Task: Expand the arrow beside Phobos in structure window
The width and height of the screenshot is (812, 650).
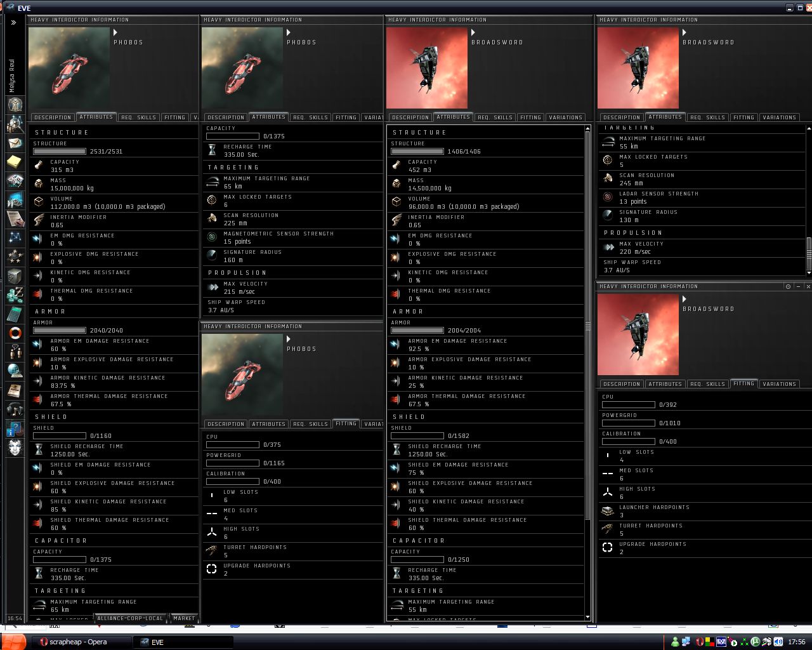Action: point(115,32)
